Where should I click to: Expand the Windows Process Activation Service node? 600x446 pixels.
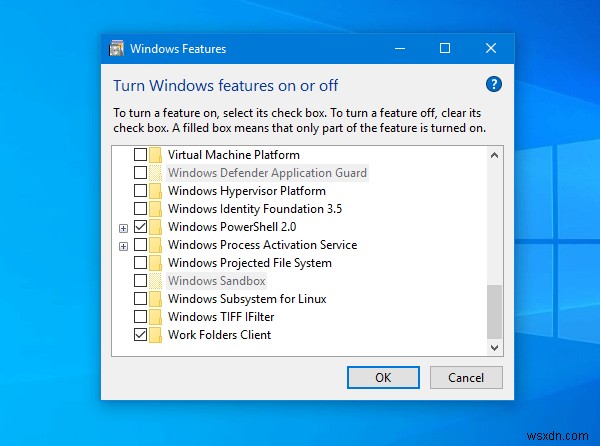click(123, 247)
